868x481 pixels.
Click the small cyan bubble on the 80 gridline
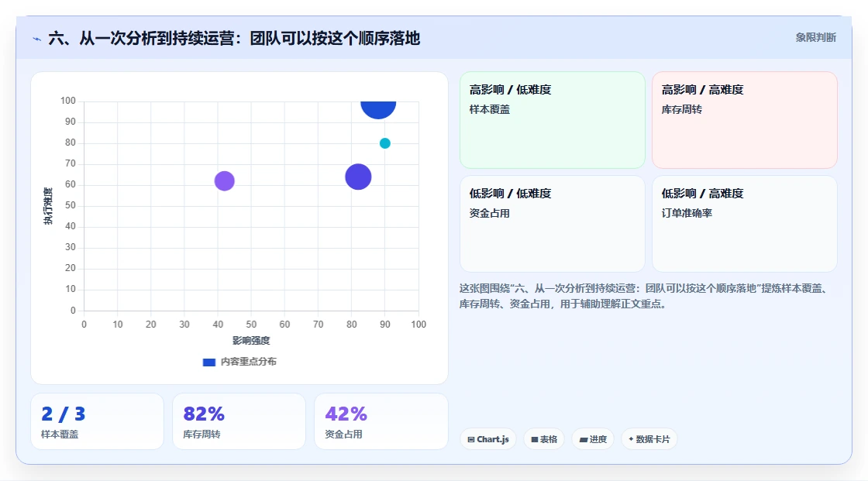coord(384,143)
